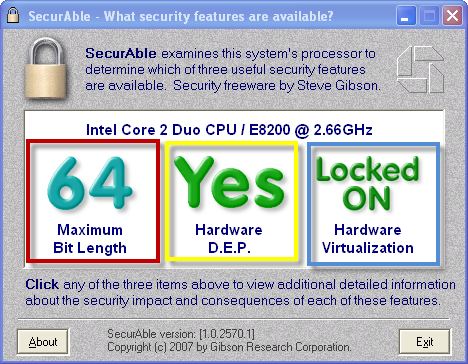Open details via the green Yes graphic
The height and width of the screenshot is (364, 468).
(229, 183)
